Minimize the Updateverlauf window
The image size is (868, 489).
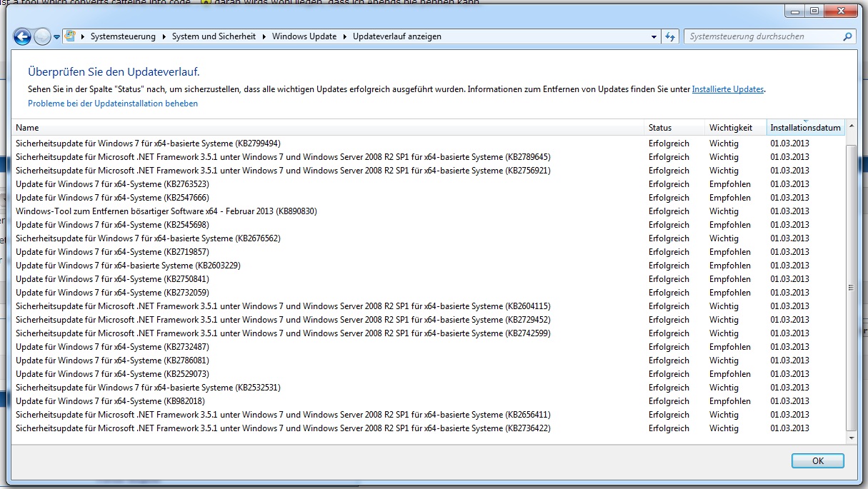pyautogui.click(x=794, y=11)
